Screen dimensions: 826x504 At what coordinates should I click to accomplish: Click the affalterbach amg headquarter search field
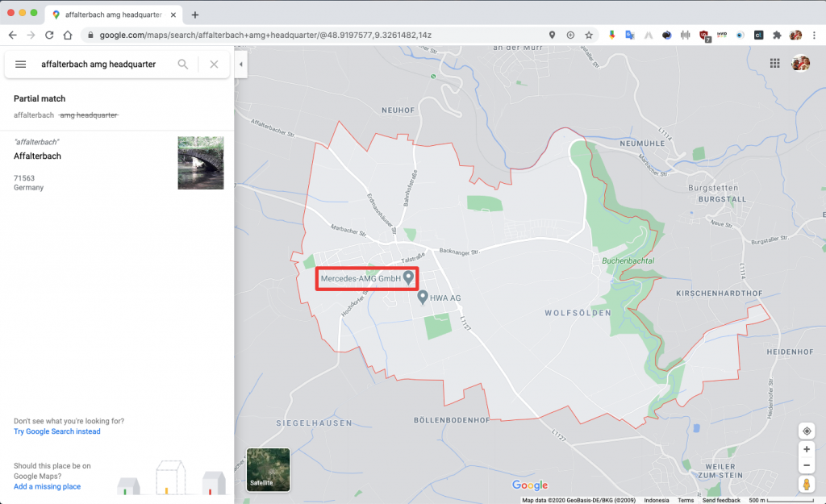tap(98, 65)
